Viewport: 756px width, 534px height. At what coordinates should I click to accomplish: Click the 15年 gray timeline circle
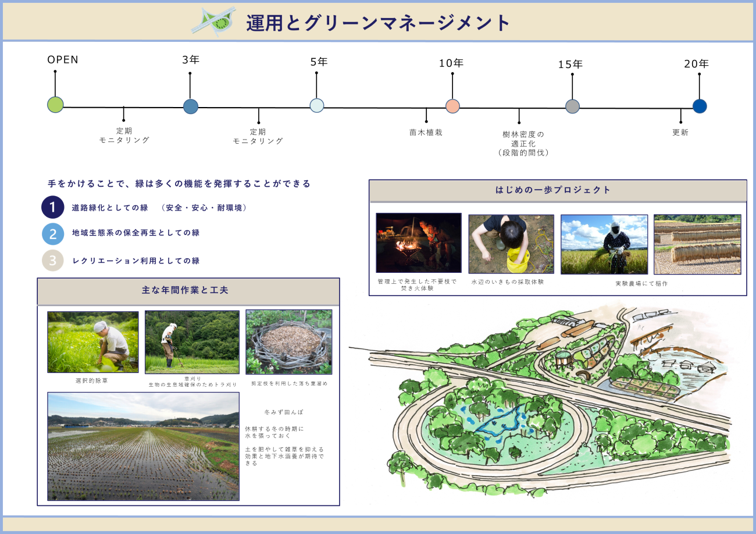coord(572,106)
